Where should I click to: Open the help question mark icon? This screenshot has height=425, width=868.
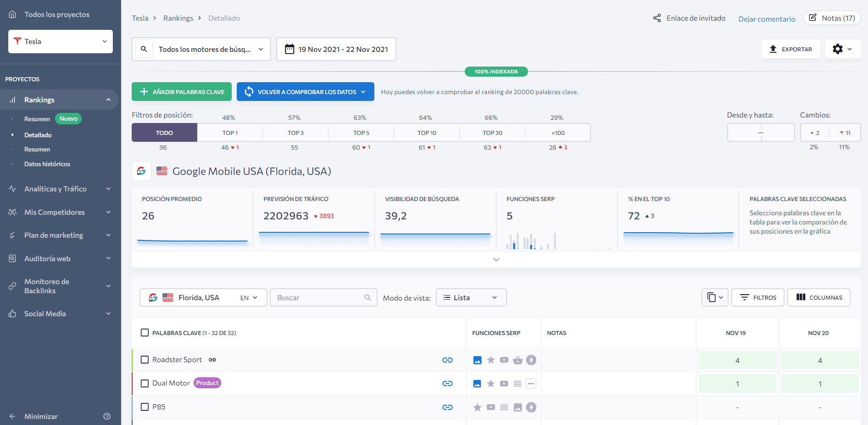click(107, 416)
